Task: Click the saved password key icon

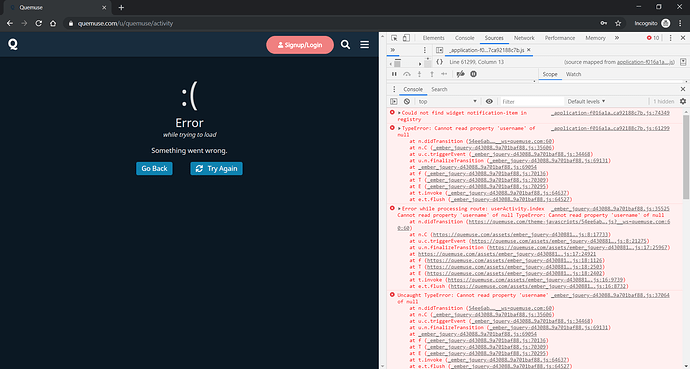Action: (604, 23)
